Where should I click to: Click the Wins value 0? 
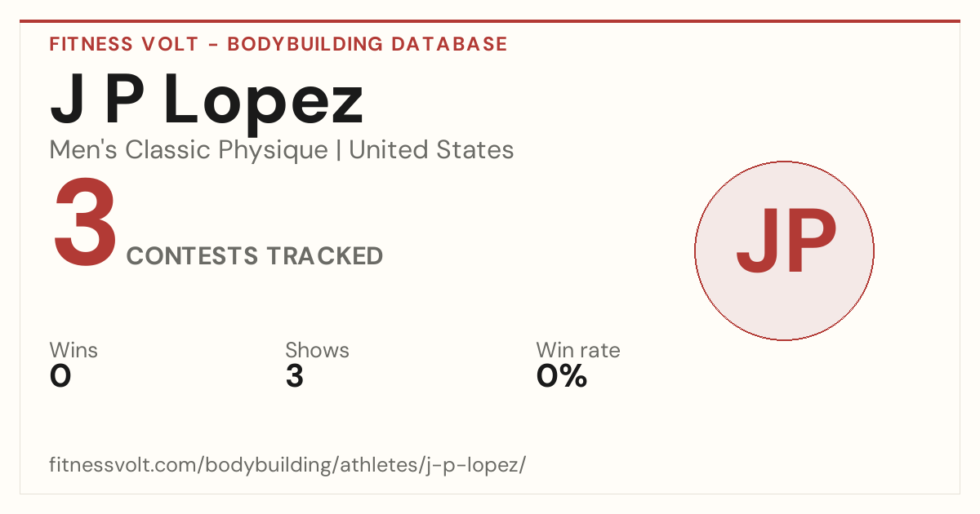tap(60, 376)
